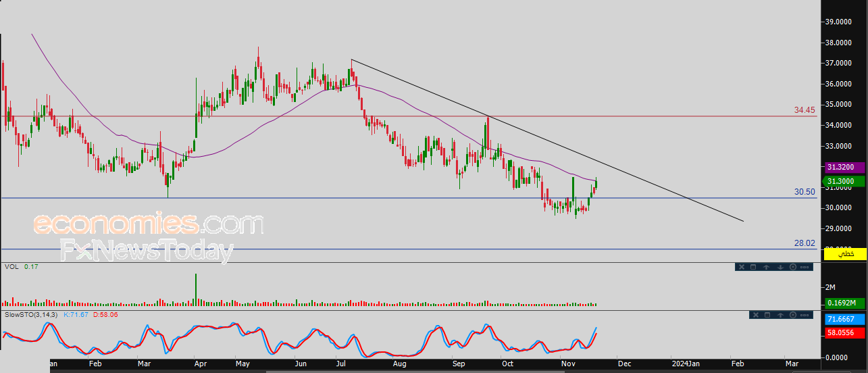Click the K:71.67 stochastic value

point(76,315)
